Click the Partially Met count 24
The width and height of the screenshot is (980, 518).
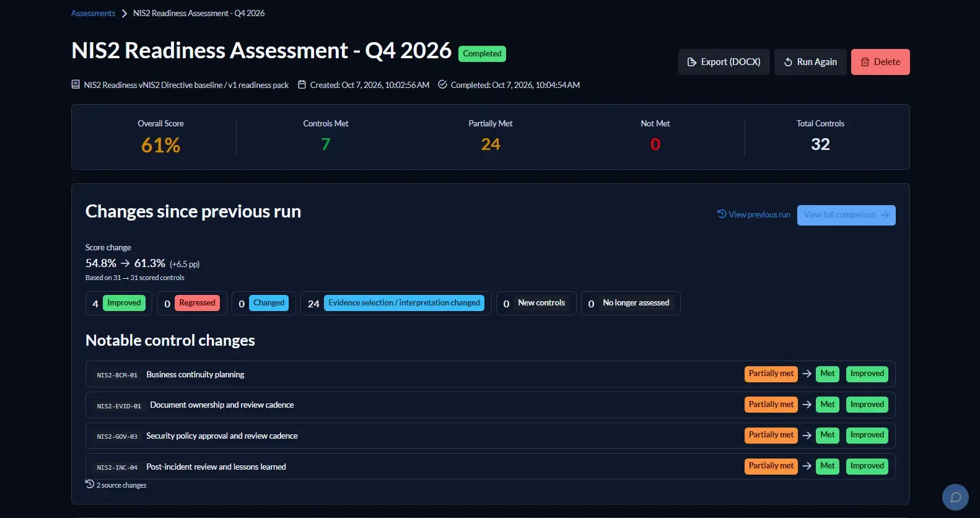point(491,144)
